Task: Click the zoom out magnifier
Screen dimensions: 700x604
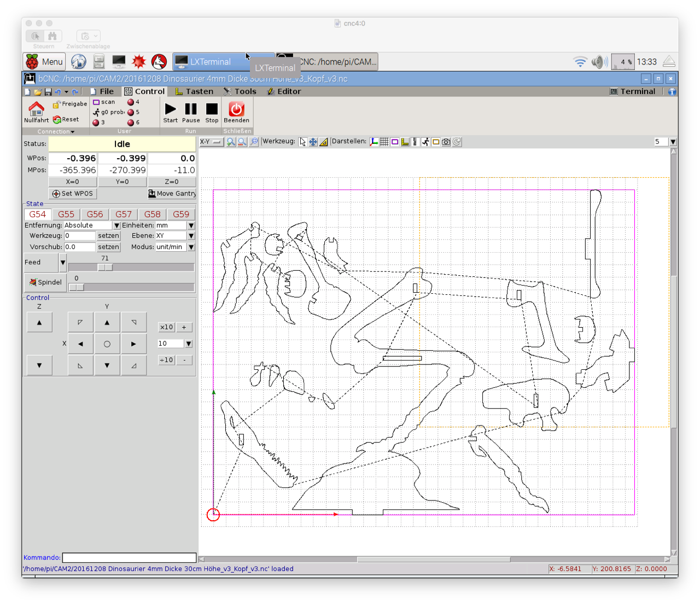Action: click(242, 142)
